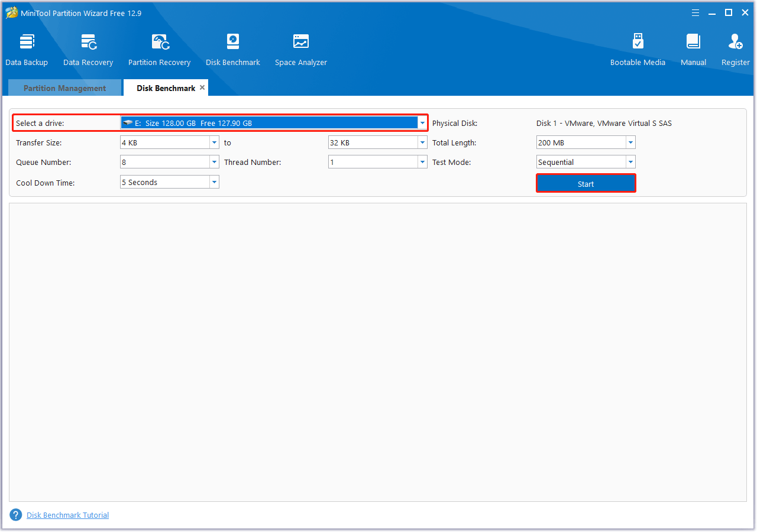The height and width of the screenshot is (532, 757).
Task: Expand the Queue Number dropdown
Action: click(214, 161)
